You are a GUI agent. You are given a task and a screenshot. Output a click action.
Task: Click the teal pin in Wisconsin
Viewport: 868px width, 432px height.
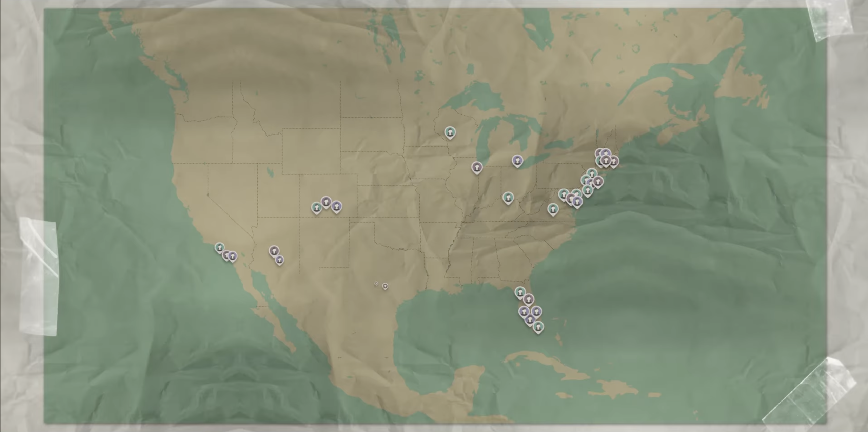pyautogui.click(x=450, y=132)
